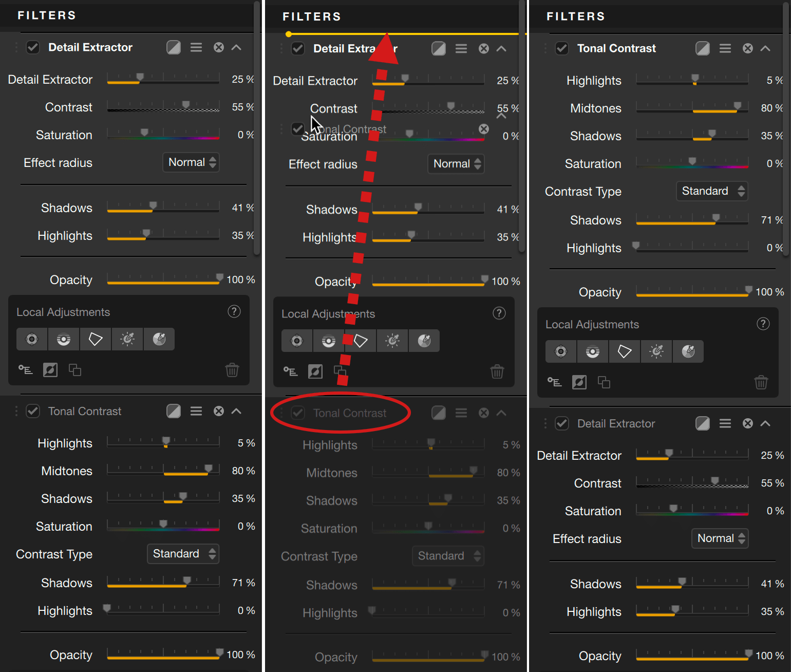Click drag handle beside right Tonal Contrast
This screenshot has width=791, height=672.
(545, 48)
